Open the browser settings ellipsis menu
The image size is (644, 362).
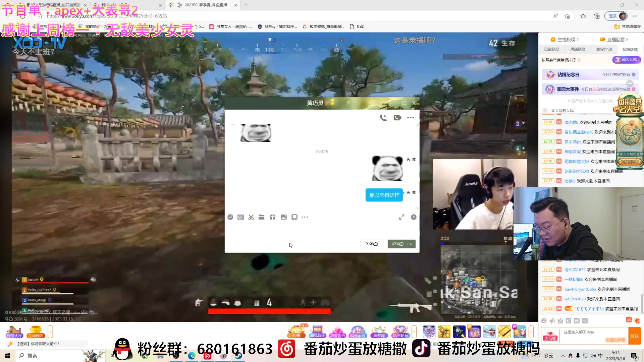pos(635,16)
